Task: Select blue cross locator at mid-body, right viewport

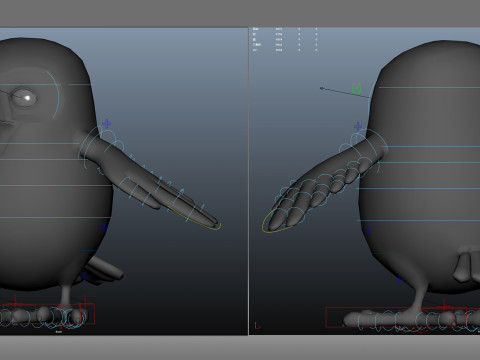Action: [x=368, y=231]
